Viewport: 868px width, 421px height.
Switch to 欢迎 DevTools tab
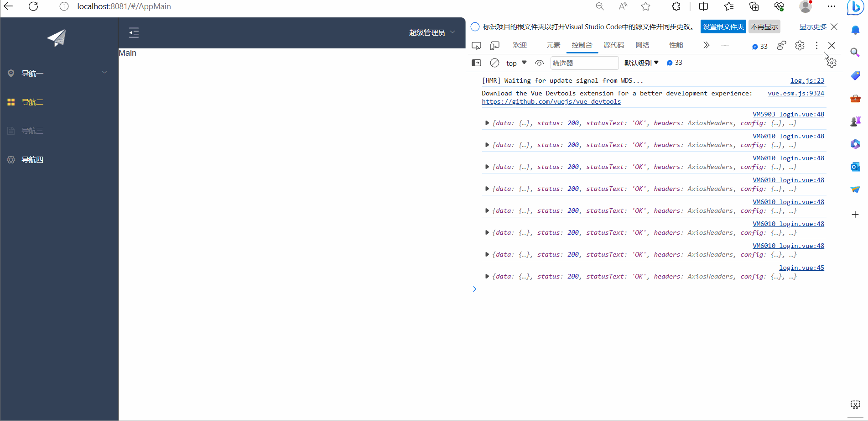[x=520, y=45]
